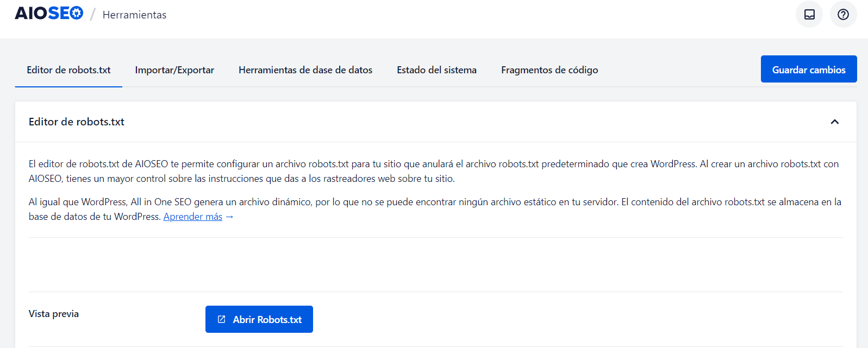Click the Vista previa label

[x=54, y=314]
